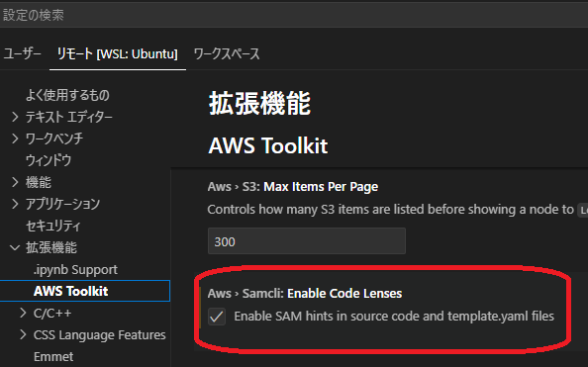Expand the アプリケーション chevron

tap(15, 204)
